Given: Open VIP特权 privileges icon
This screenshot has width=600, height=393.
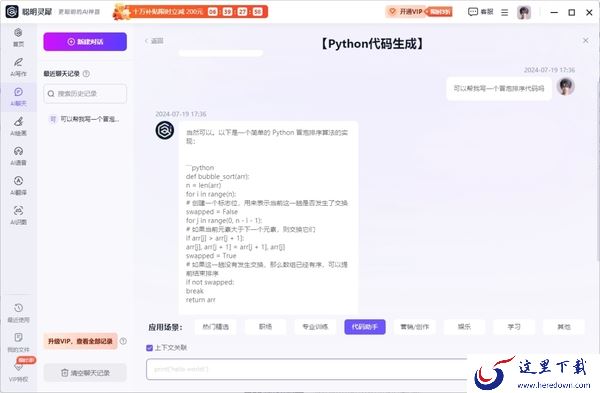Looking at the screenshot, I should coord(18,372).
